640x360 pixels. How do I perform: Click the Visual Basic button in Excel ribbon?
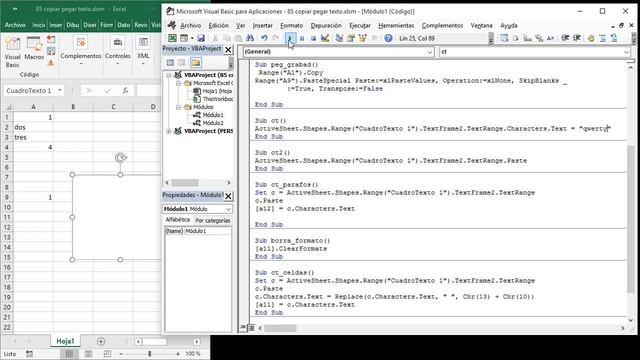12,52
